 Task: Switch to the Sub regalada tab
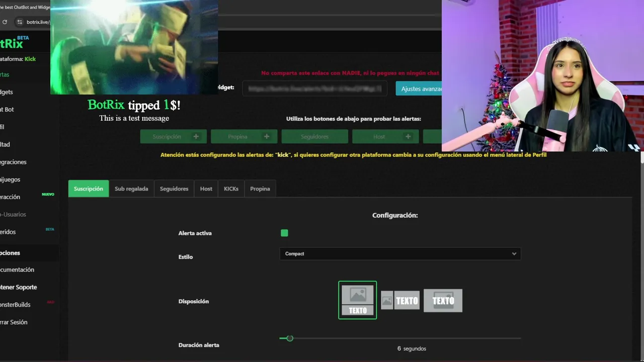coord(131,189)
